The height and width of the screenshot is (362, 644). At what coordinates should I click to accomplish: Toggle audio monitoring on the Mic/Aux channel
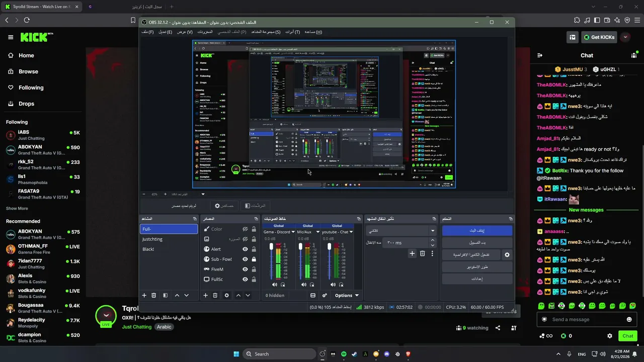coord(312,285)
